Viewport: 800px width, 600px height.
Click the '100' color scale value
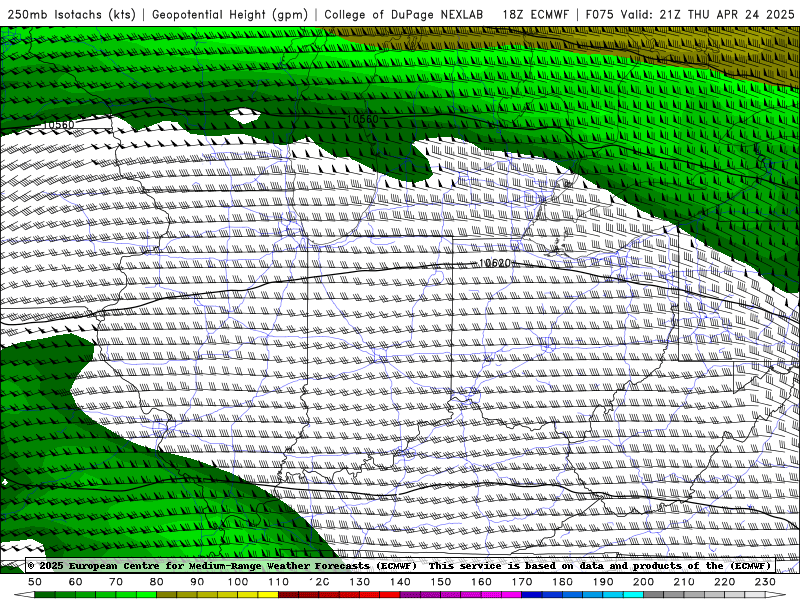pyautogui.click(x=238, y=582)
